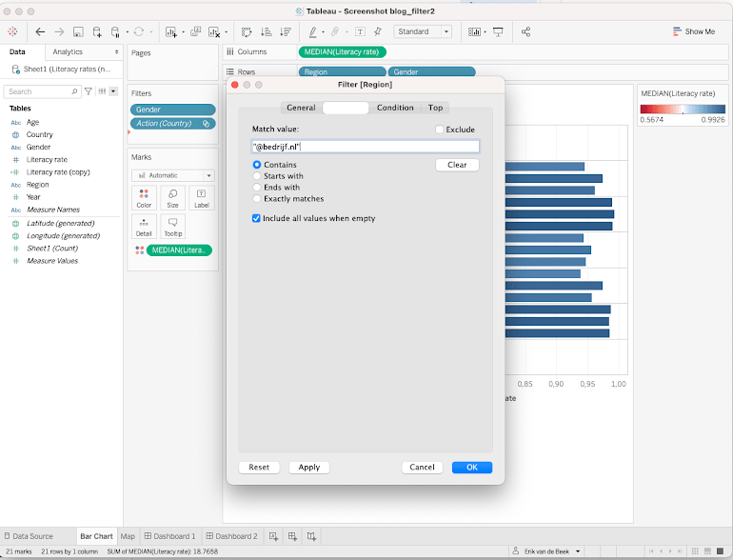733x560 pixels.
Task: Click the Detail mark card
Action: tap(144, 226)
